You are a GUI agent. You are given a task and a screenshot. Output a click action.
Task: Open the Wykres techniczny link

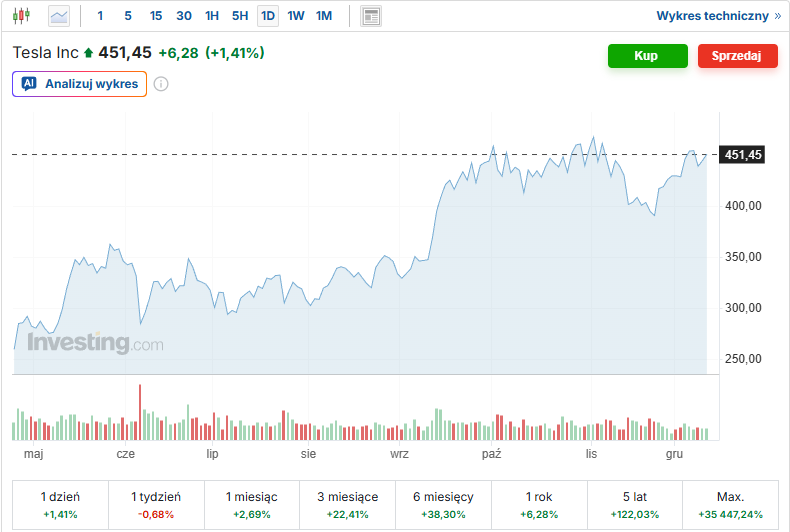[x=718, y=16]
